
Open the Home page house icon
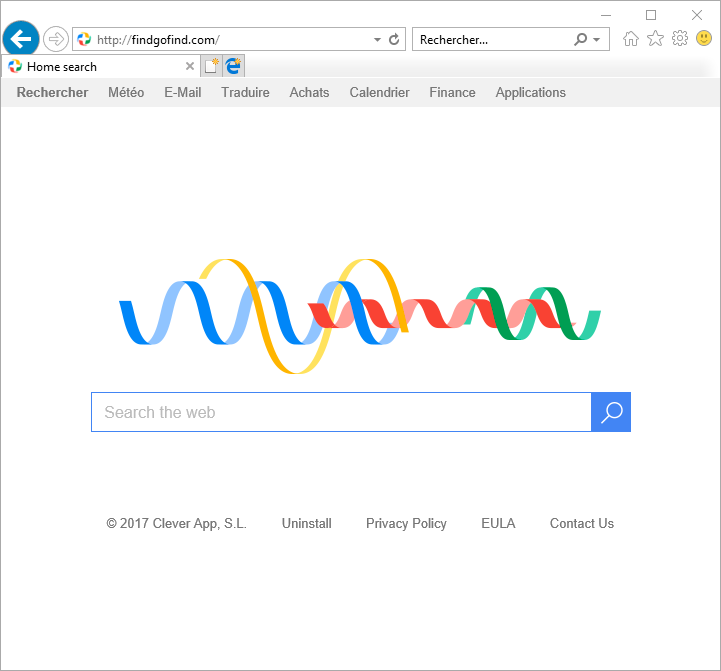(x=631, y=39)
